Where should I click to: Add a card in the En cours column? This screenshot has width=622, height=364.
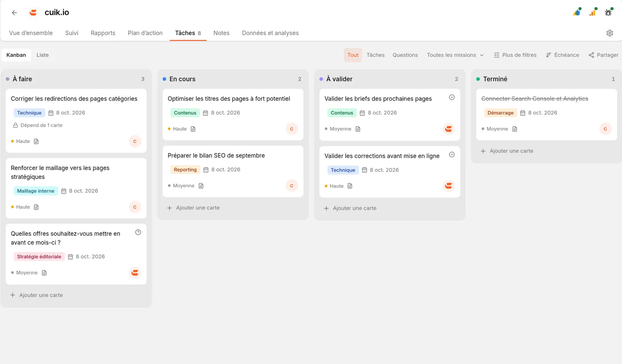point(193,208)
